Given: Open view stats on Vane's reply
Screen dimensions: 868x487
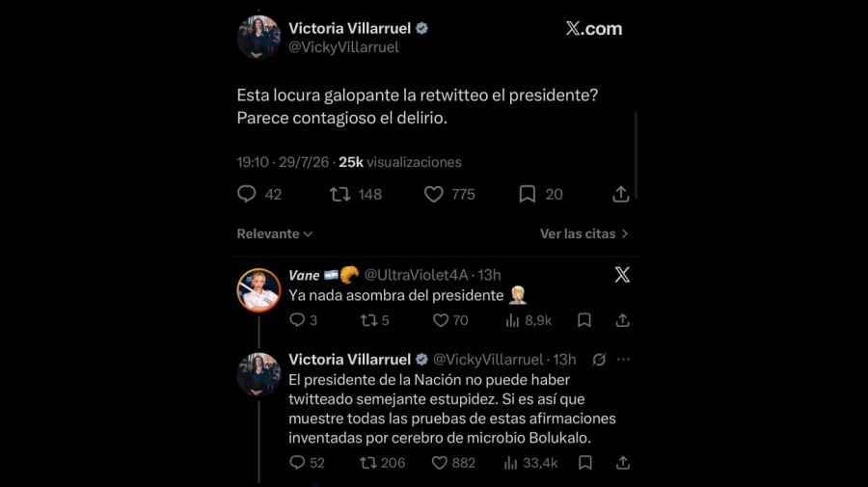Looking at the screenshot, I should coord(512,320).
